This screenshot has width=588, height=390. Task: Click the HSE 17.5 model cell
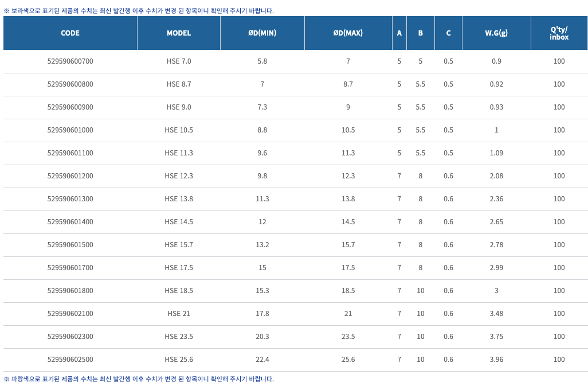(x=179, y=268)
